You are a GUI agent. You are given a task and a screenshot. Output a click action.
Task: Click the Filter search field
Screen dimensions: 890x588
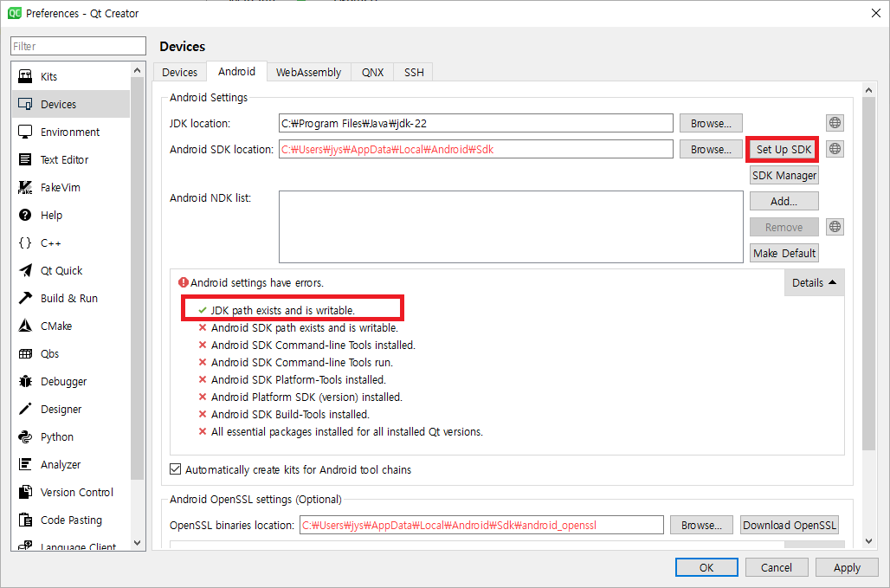point(78,46)
